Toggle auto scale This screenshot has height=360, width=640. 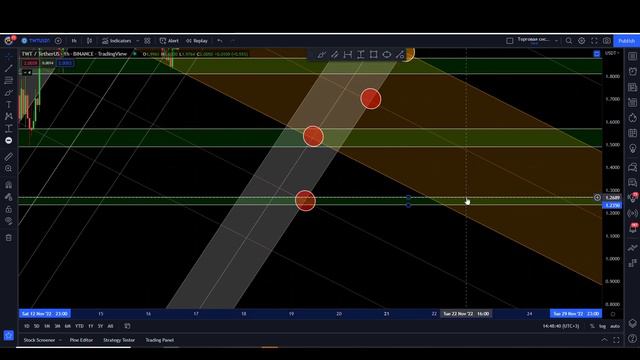pos(615,326)
